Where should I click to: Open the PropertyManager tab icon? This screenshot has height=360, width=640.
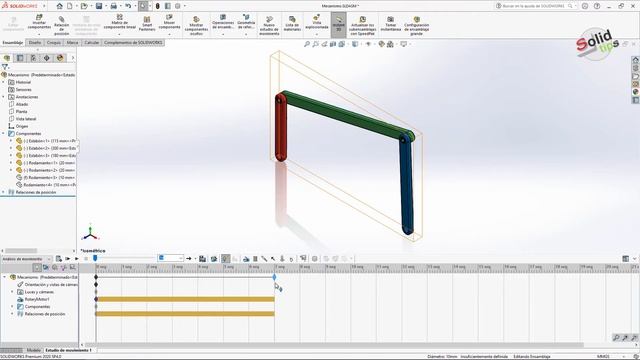coord(20,58)
